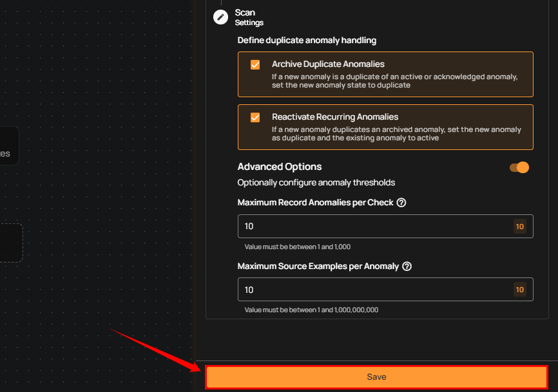Save the scan settings

[x=376, y=377]
